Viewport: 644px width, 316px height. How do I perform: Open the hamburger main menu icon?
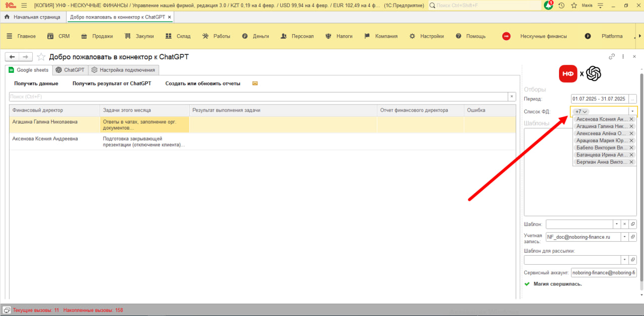(24, 5)
